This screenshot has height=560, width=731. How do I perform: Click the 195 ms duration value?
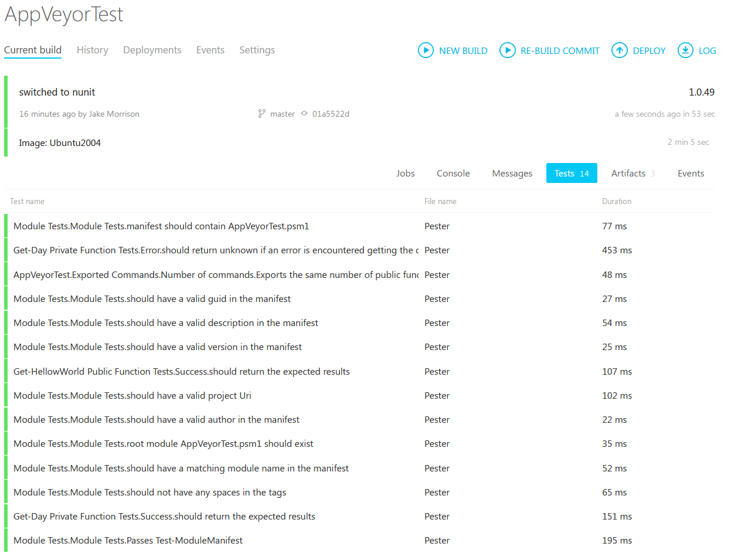point(617,540)
